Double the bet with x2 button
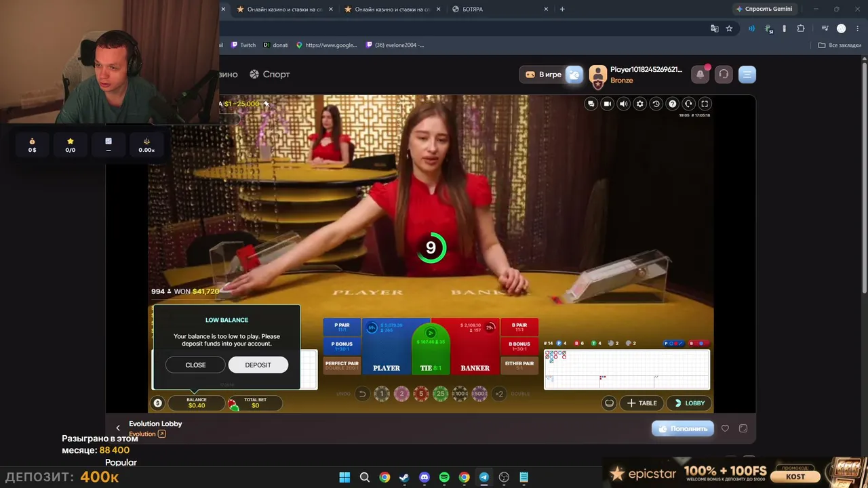 coord(499,394)
